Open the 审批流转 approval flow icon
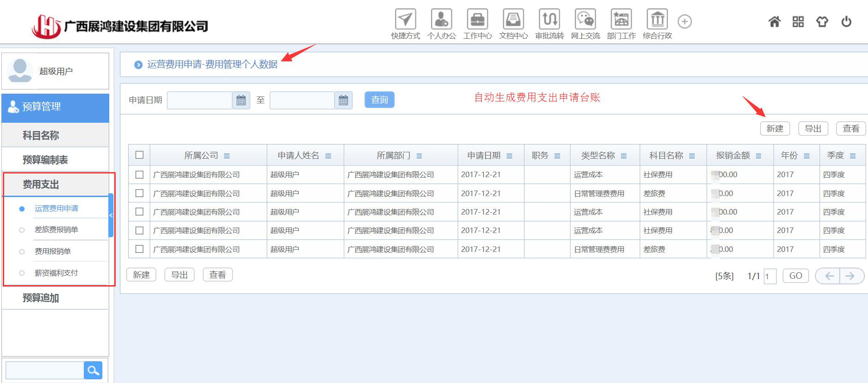This screenshot has width=868, height=383. (x=549, y=20)
